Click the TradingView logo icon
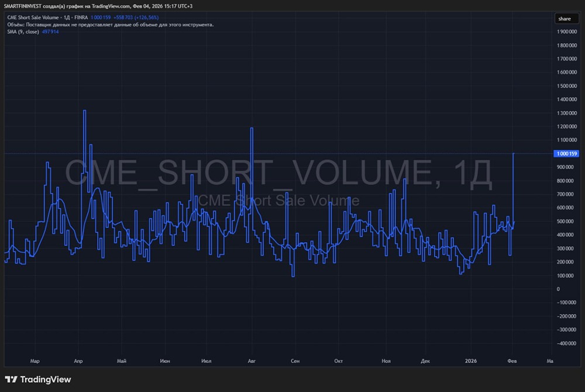Screen dimensions: 585x392 (11, 380)
